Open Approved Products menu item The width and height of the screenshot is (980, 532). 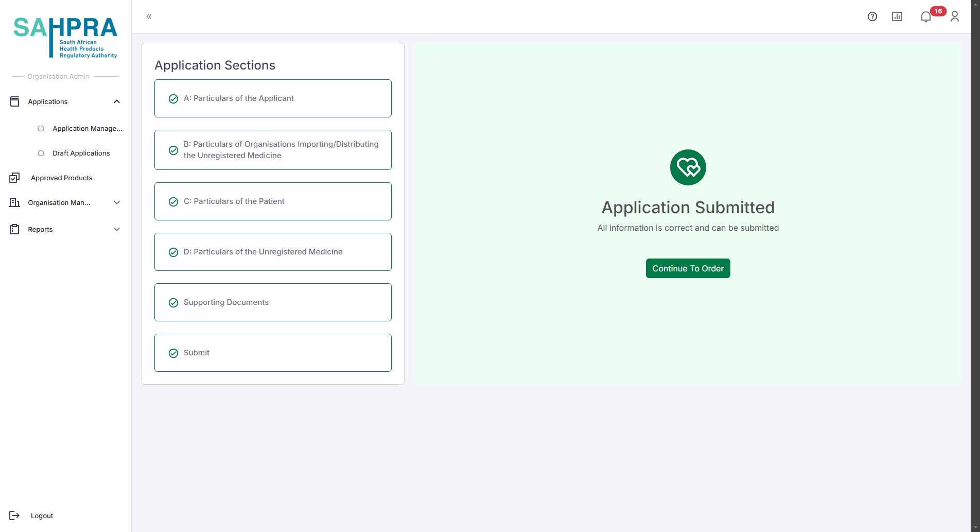(61, 178)
